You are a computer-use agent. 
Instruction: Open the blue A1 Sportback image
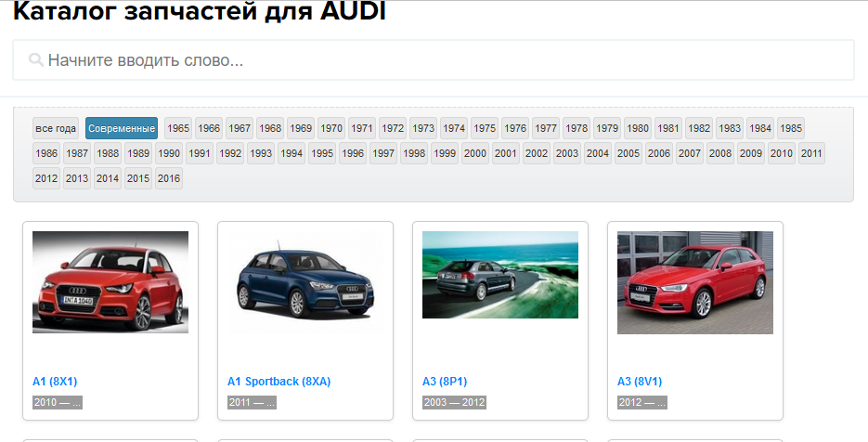tap(305, 282)
